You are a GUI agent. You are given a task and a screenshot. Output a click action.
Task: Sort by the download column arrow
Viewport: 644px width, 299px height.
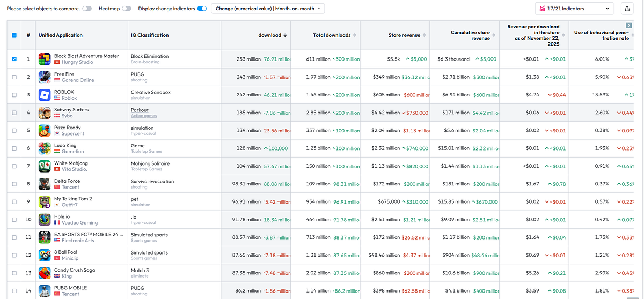(x=285, y=35)
